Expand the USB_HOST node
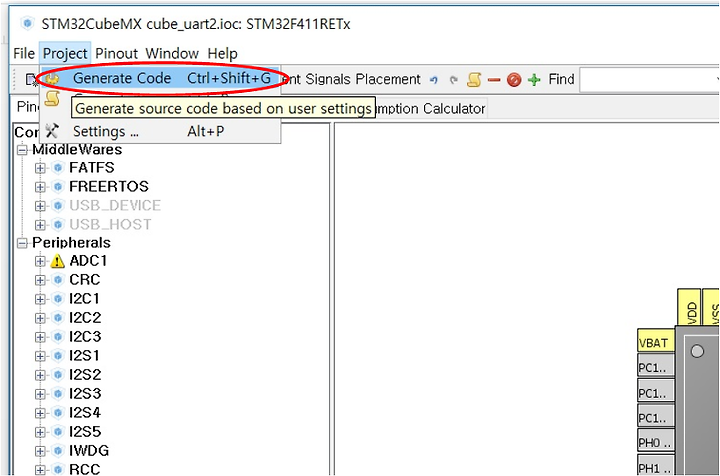This screenshot has height=476, width=720. [x=40, y=224]
